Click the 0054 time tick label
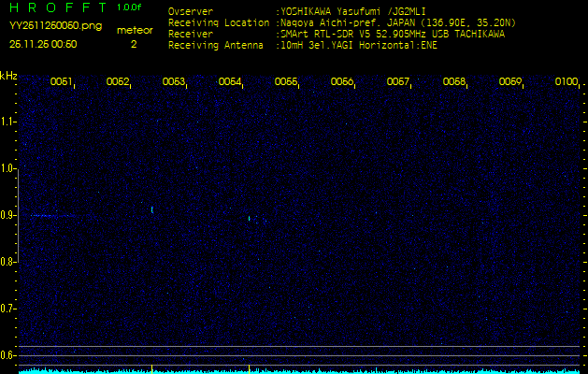 click(230, 81)
